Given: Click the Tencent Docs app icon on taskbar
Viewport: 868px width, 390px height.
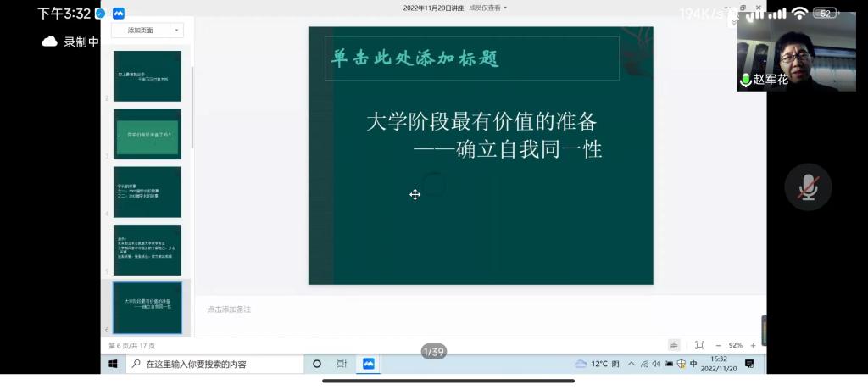Looking at the screenshot, I should pyautogui.click(x=369, y=364).
